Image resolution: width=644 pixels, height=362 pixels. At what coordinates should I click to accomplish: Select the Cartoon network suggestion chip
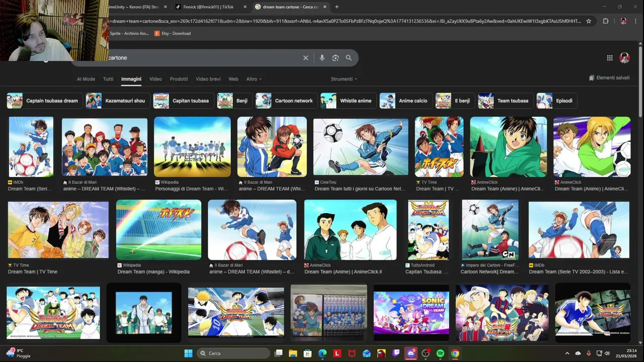coord(286,101)
